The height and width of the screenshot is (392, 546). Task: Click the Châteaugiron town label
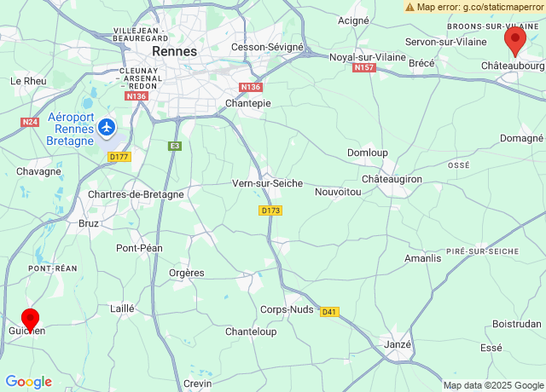(392, 179)
